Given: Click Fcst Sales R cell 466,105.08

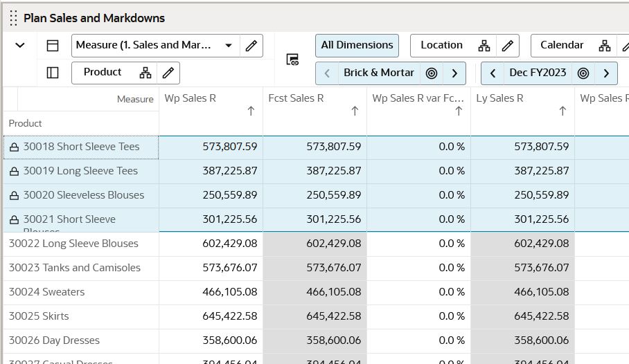Looking at the screenshot, I should click(315, 292).
